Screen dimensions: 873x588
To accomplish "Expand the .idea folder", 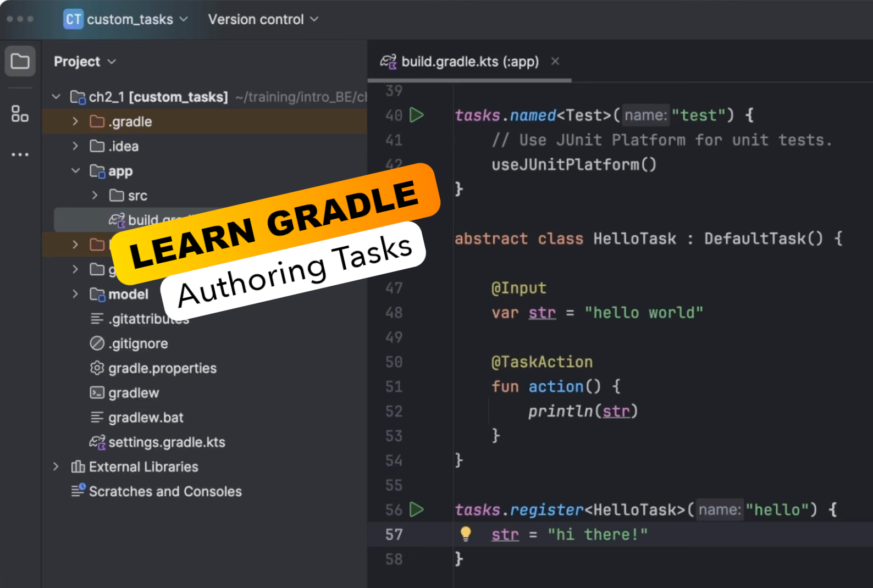I will tap(75, 146).
